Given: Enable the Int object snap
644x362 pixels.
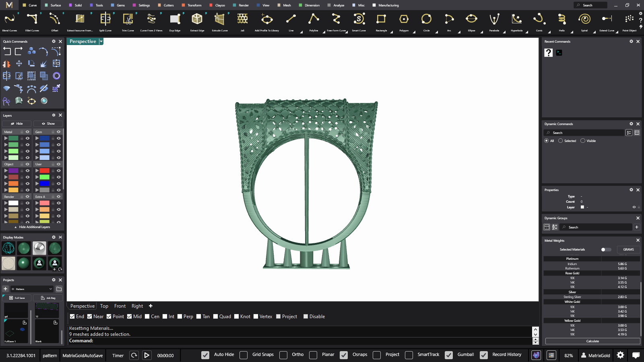Looking at the screenshot, I should [165, 317].
